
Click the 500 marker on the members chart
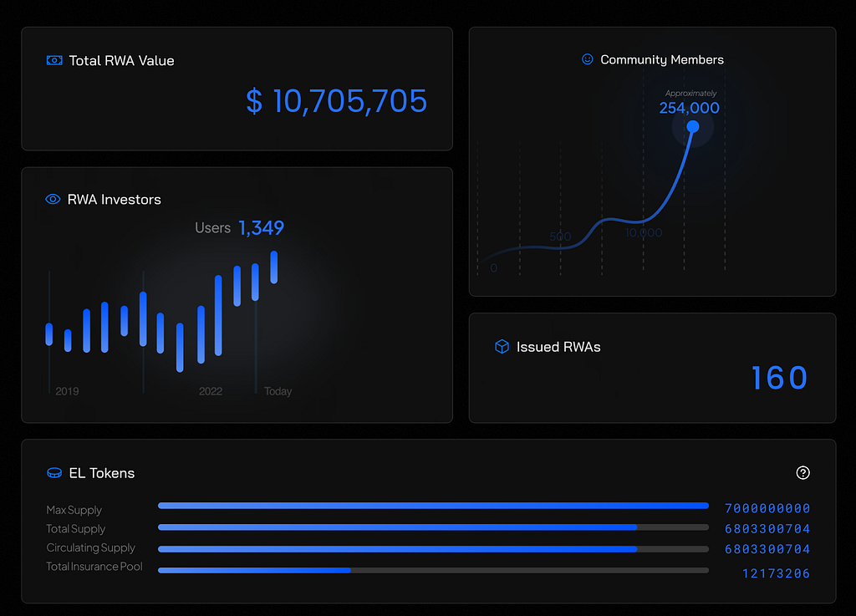click(560, 237)
